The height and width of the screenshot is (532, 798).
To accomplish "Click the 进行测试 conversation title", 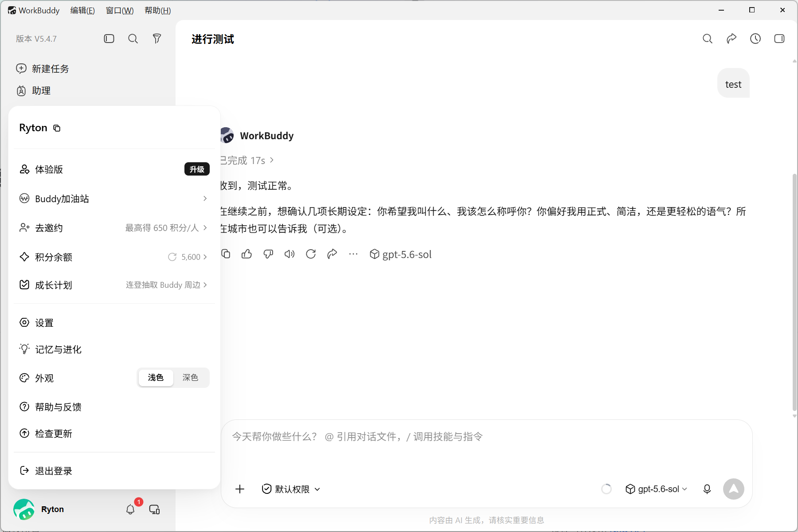I will coord(213,39).
